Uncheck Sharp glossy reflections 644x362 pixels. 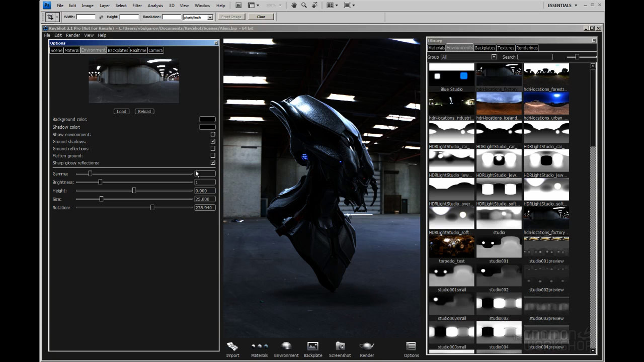213,162
